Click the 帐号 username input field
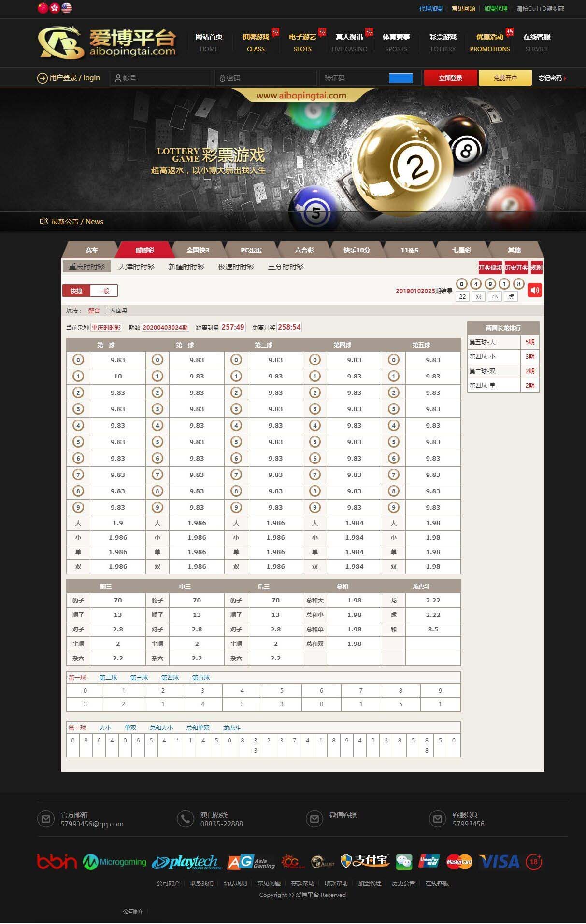 coord(162,78)
